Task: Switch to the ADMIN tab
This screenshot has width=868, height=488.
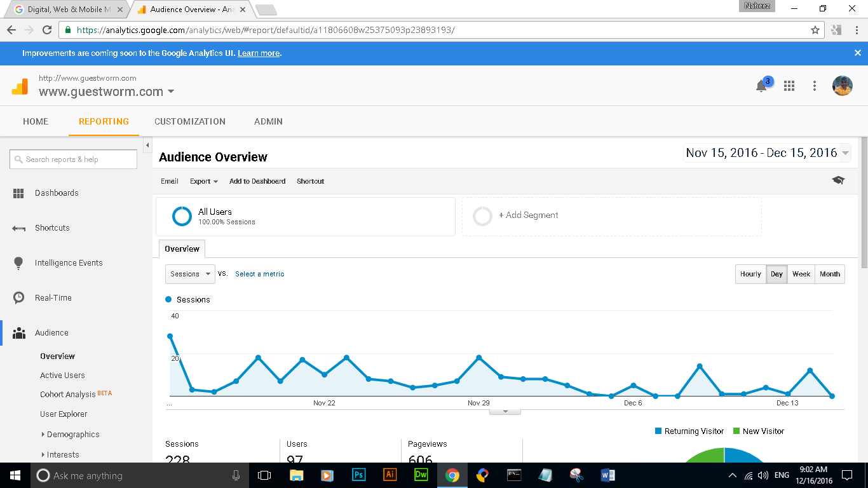Action: tap(268, 121)
